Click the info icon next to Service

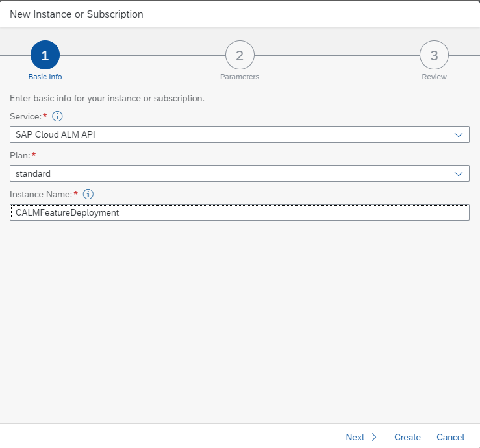click(x=57, y=116)
